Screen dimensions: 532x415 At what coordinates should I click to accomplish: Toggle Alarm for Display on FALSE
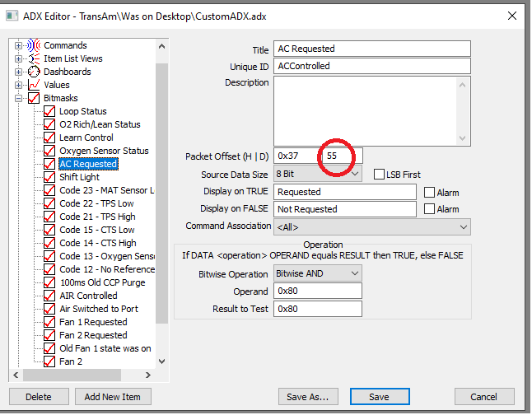coord(429,209)
